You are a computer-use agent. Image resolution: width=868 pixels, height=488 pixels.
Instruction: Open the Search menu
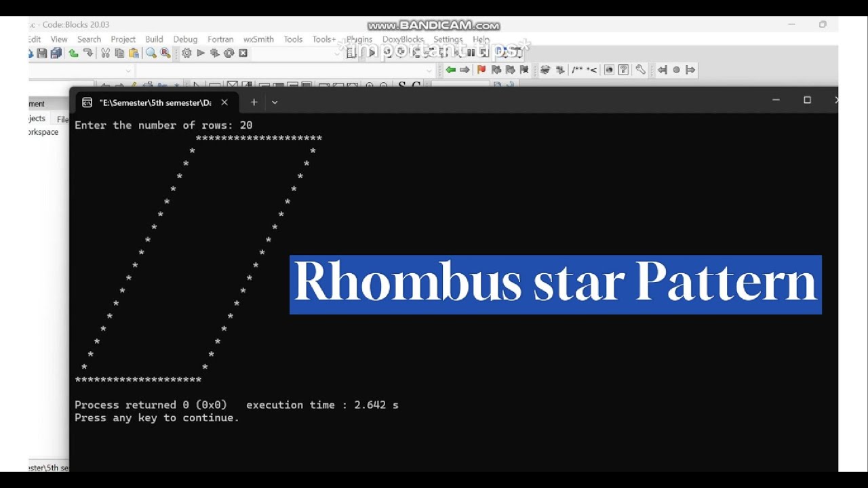(x=89, y=39)
